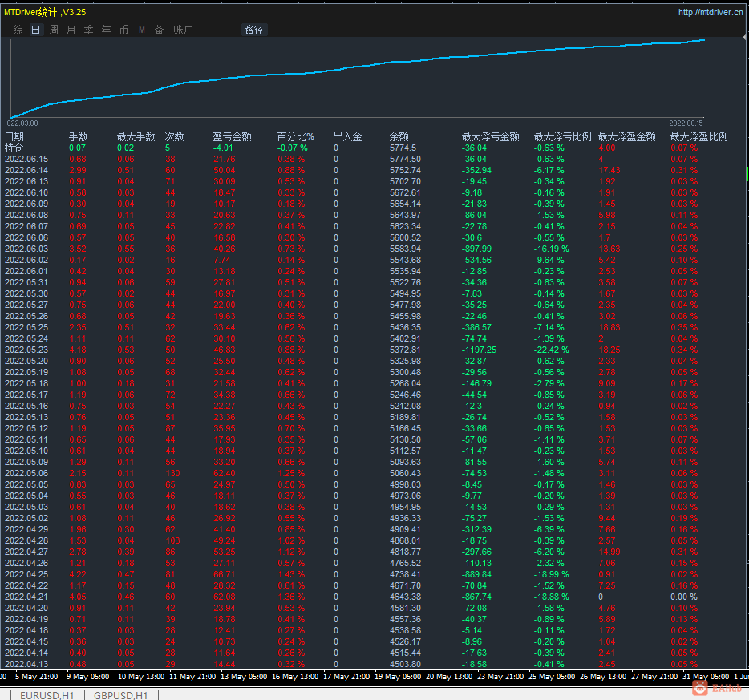Click the 手数 column header
The width and height of the screenshot is (749, 700).
pyautogui.click(x=79, y=136)
